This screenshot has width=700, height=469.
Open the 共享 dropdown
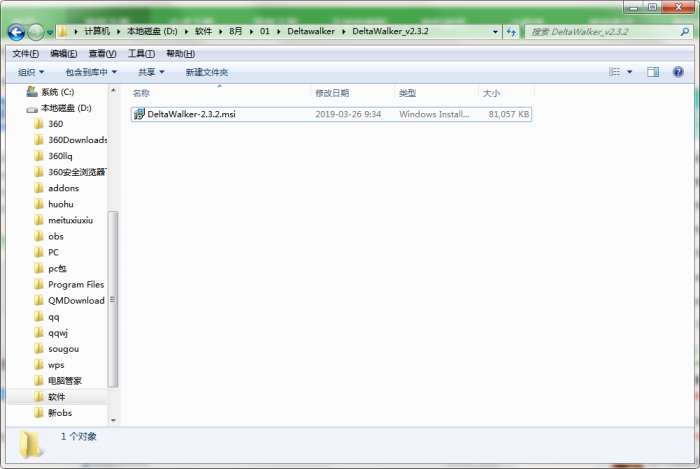click(151, 72)
